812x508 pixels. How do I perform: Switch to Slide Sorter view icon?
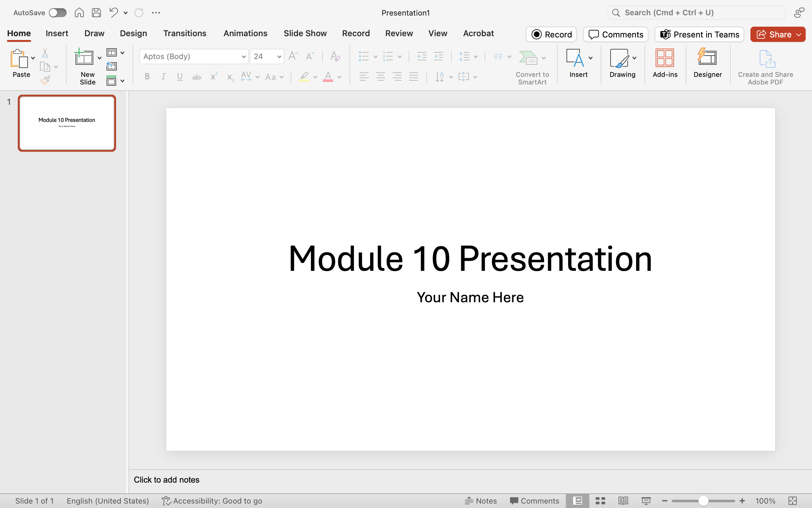click(600, 501)
